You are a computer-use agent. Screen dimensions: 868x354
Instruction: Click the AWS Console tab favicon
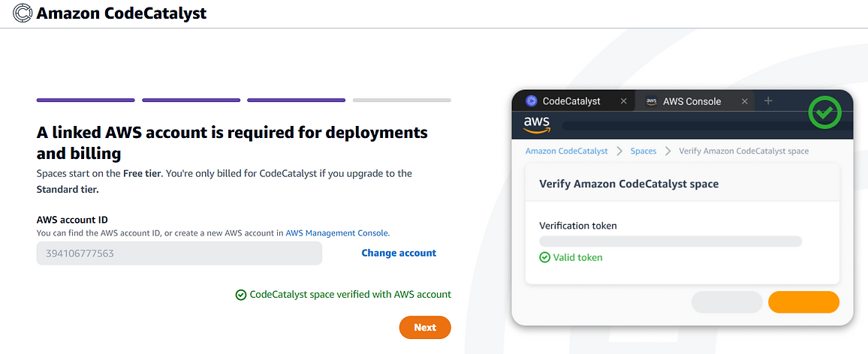pos(652,102)
